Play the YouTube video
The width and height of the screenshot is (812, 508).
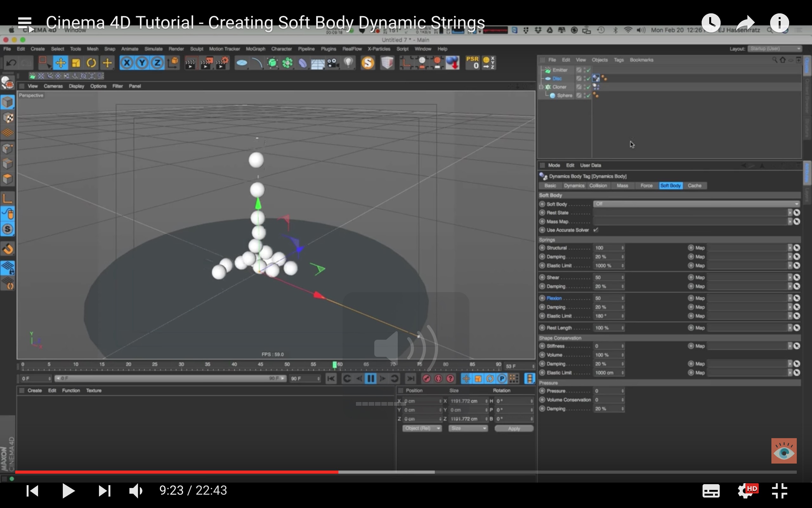click(x=68, y=491)
